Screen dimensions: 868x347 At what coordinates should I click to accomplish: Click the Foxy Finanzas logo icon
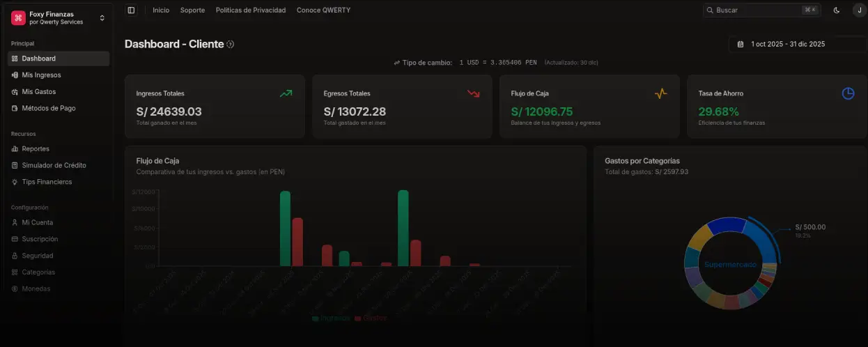(18, 18)
